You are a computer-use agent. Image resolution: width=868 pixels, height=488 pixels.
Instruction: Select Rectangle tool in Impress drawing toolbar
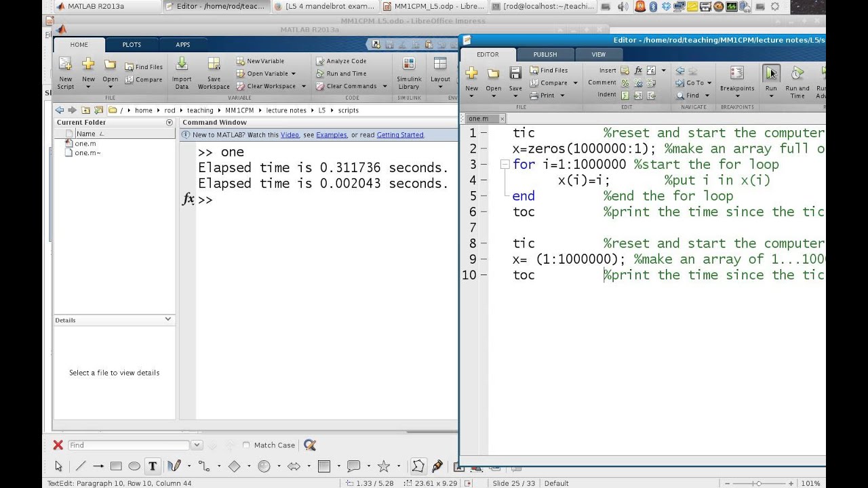point(116,466)
